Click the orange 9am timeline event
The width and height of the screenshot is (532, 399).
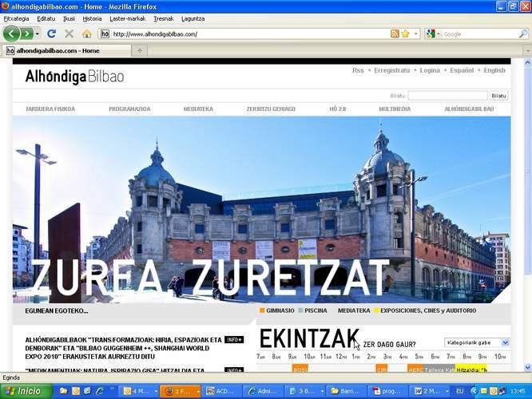tap(300, 369)
